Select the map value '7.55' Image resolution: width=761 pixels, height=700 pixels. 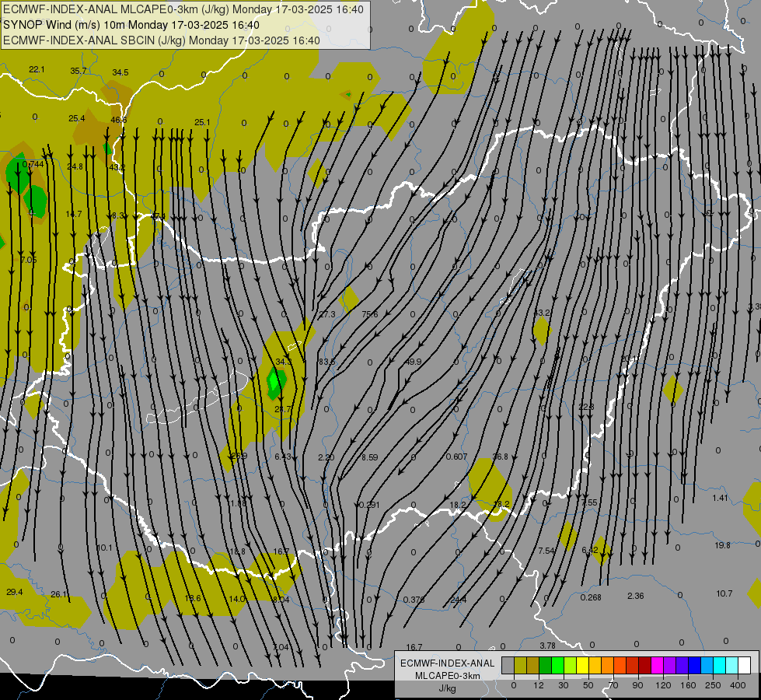point(589,502)
